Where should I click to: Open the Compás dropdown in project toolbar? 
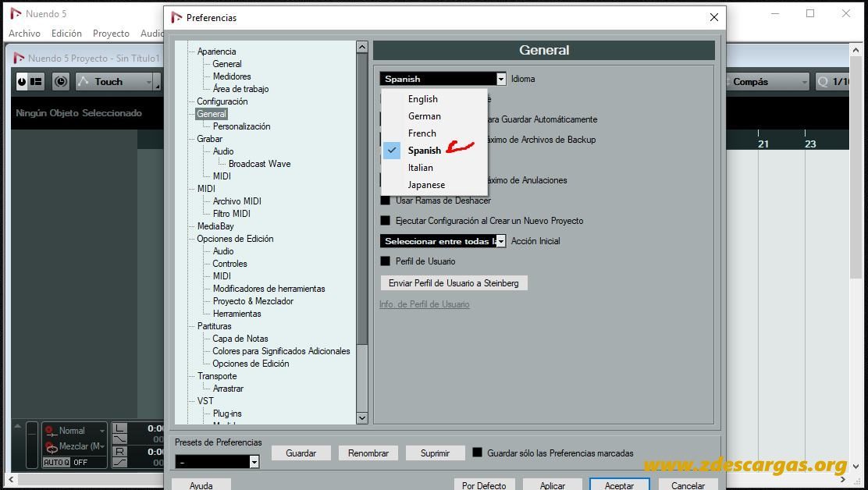(x=767, y=82)
